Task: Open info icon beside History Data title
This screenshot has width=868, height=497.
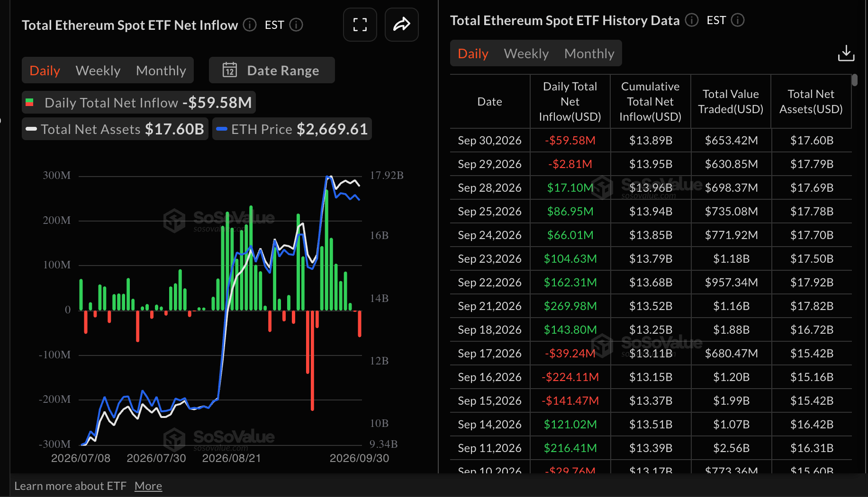Action: 692,20
